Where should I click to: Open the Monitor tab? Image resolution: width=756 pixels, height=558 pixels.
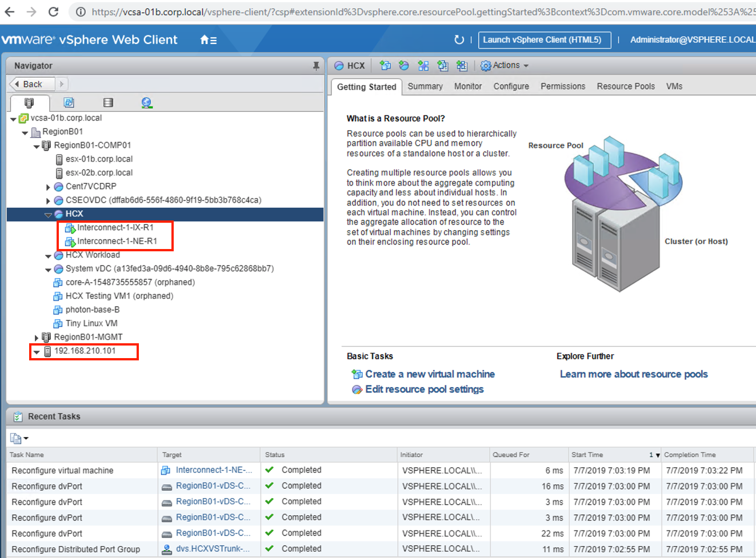(467, 86)
